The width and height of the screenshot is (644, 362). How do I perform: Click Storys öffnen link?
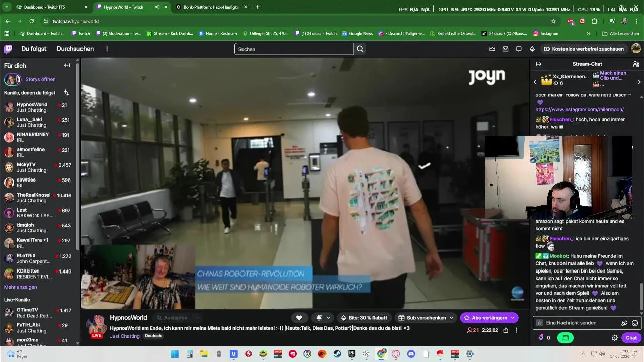[40, 79]
